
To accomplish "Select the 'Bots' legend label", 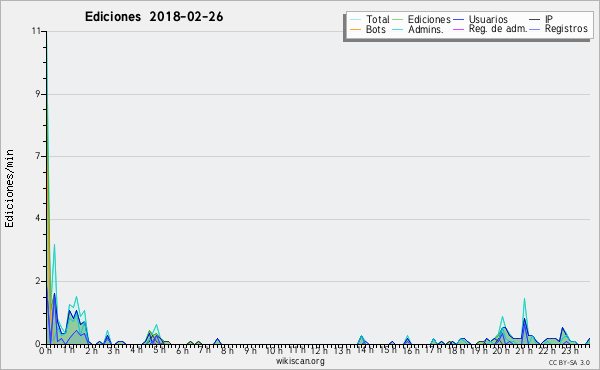I will [x=376, y=29].
